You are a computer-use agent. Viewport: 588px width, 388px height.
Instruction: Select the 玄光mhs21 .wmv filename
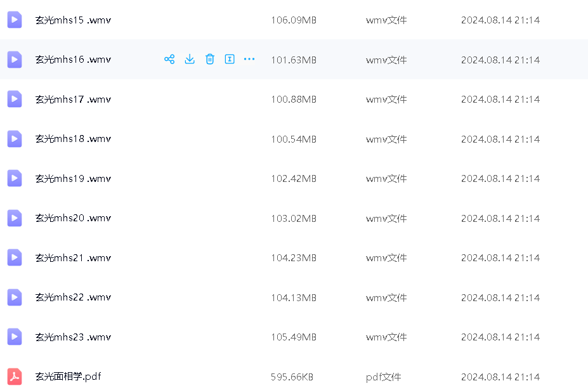pos(73,258)
